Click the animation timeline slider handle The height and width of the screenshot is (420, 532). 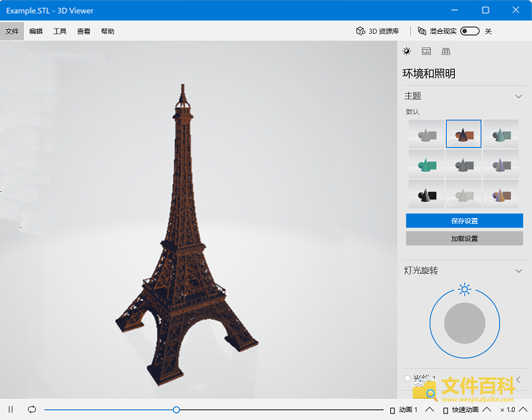(x=176, y=410)
